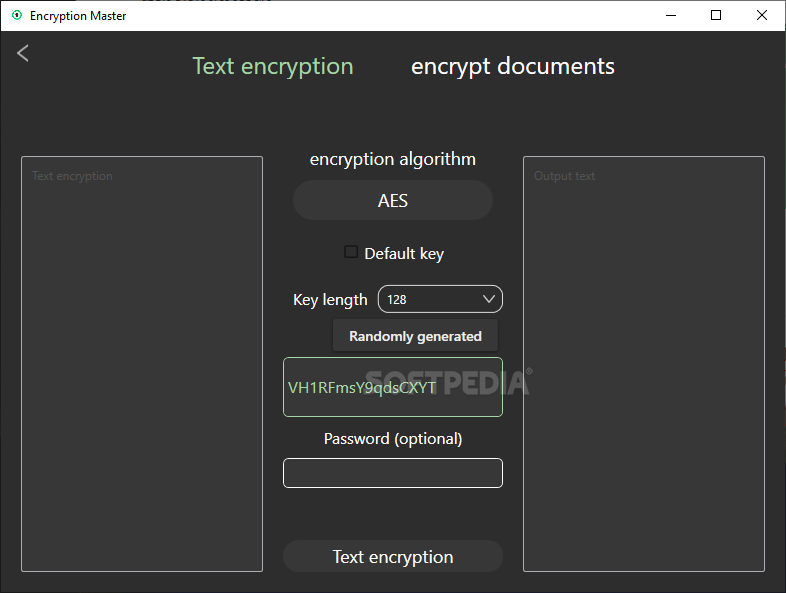Enable the Default key checkbox

[351, 252]
